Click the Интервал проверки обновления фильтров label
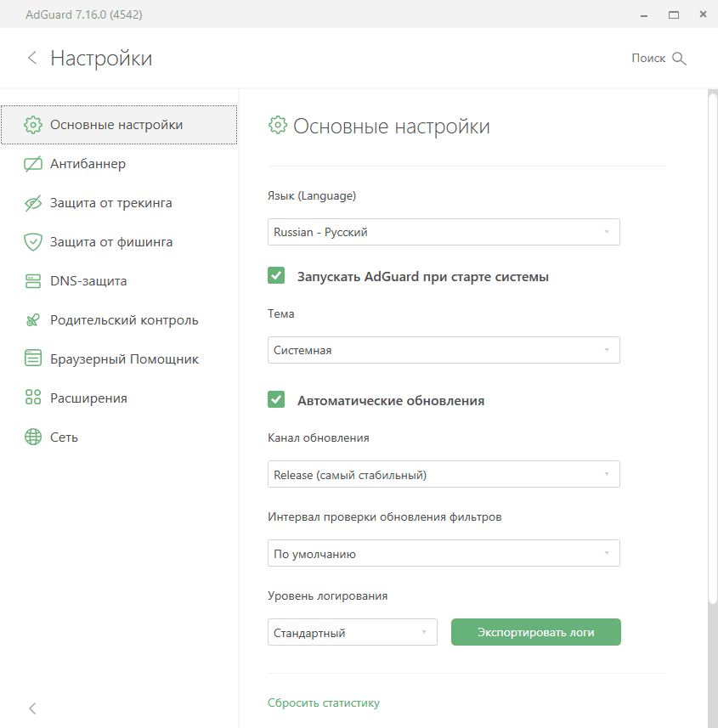This screenshot has width=718, height=728. (x=385, y=516)
